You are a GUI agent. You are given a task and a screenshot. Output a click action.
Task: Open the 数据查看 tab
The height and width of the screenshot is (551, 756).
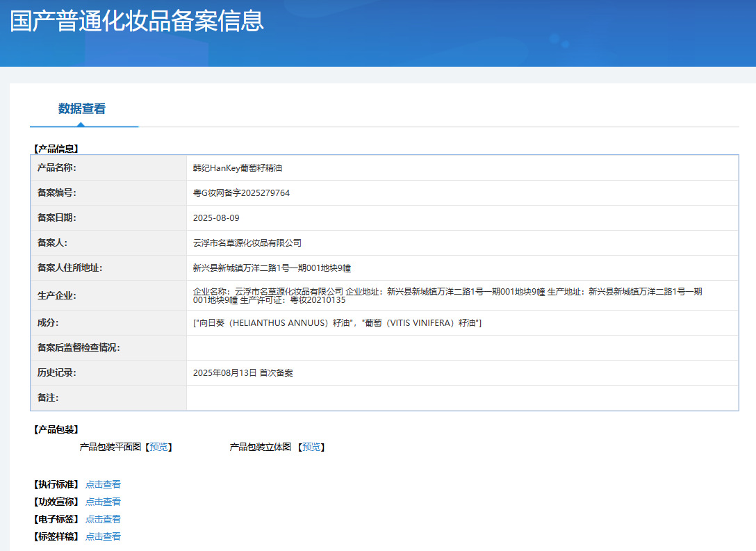[x=82, y=109]
